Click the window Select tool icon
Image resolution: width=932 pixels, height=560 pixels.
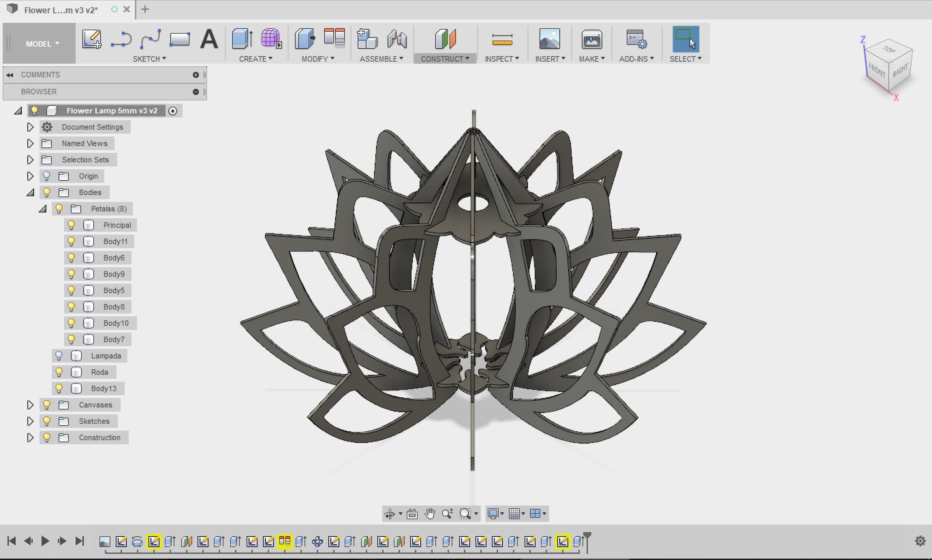point(685,39)
